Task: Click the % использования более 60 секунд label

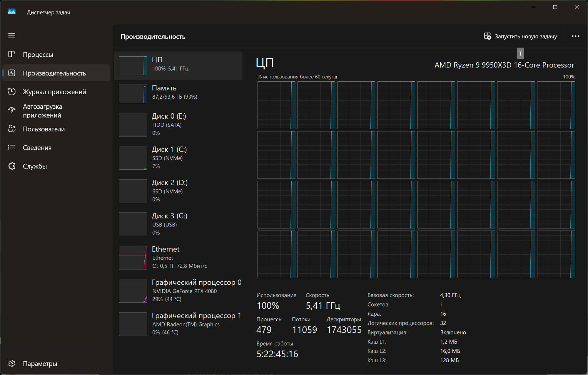Action: click(x=297, y=77)
